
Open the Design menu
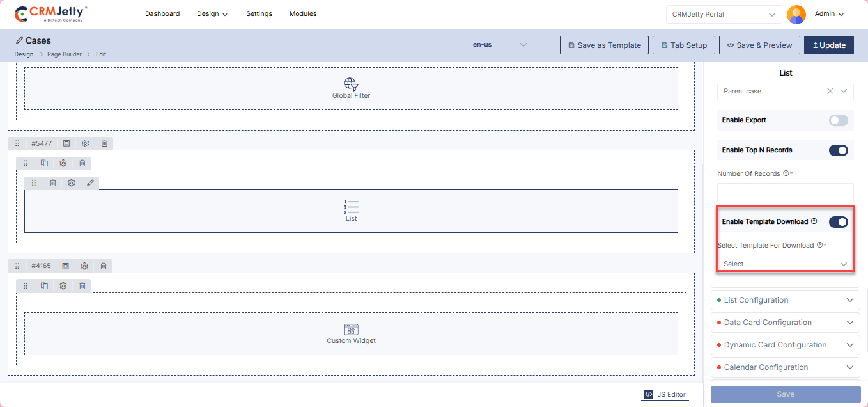212,13
